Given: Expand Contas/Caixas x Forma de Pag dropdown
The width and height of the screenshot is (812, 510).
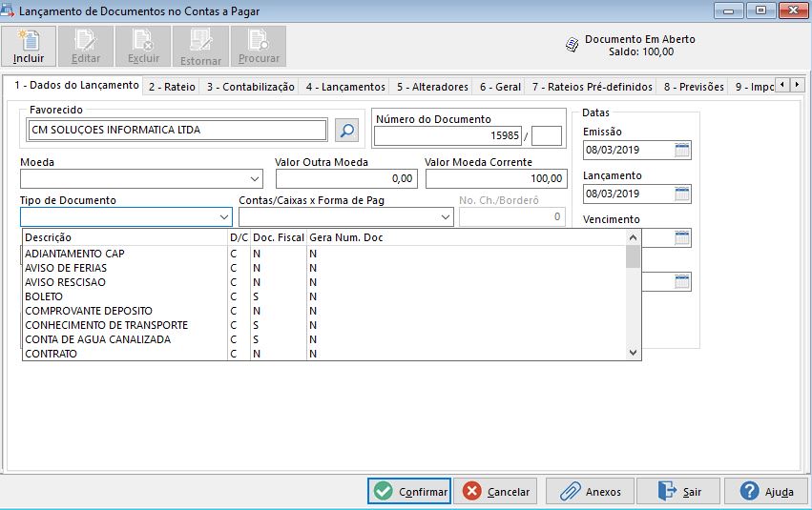Looking at the screenshot, I should [446, 217].
